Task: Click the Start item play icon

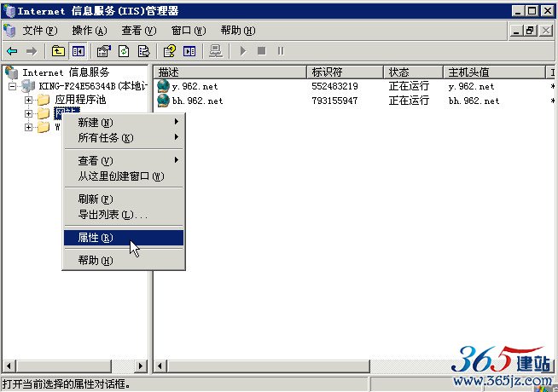Action: click(243, 51)
